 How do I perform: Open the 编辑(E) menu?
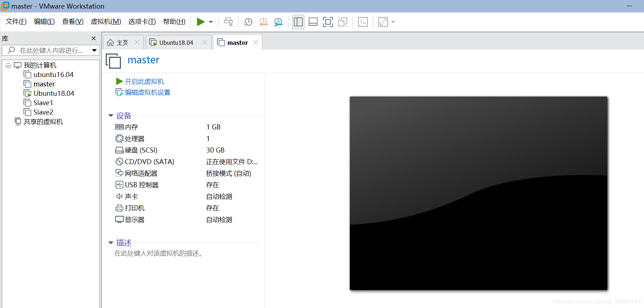point(44,22)
